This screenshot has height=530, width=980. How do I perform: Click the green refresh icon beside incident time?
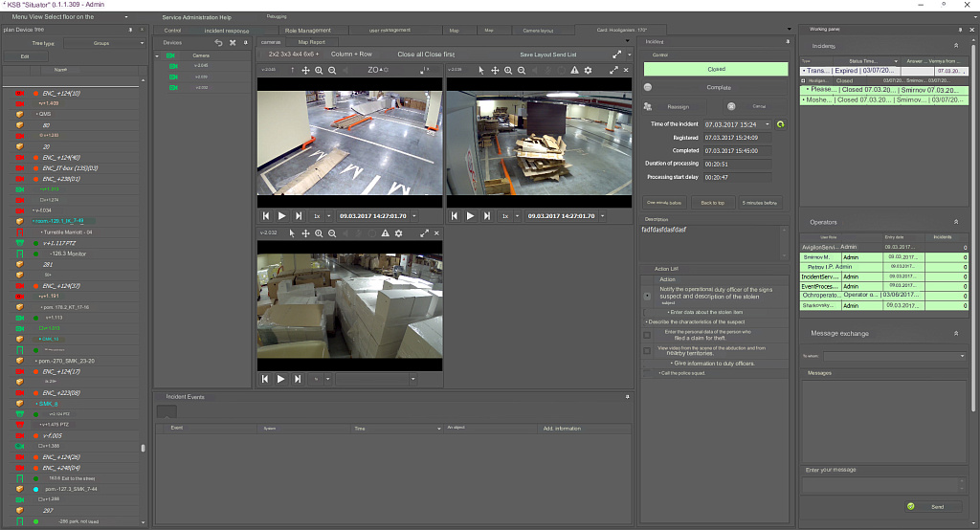[780, 124]
